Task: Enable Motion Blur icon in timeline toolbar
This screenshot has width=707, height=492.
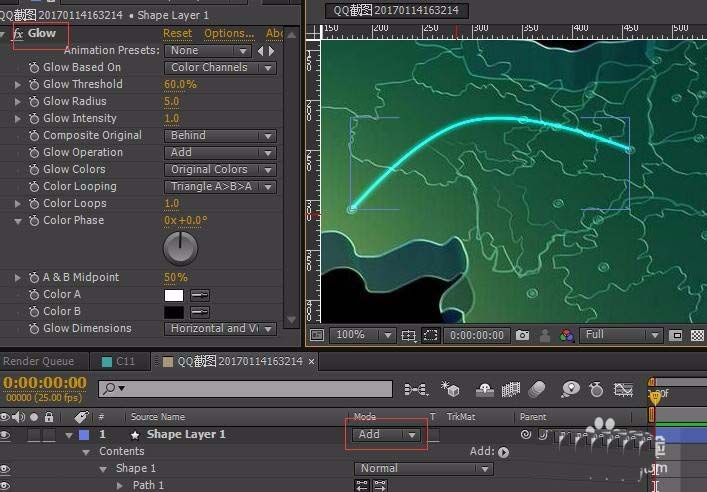Action: (537, 389)
